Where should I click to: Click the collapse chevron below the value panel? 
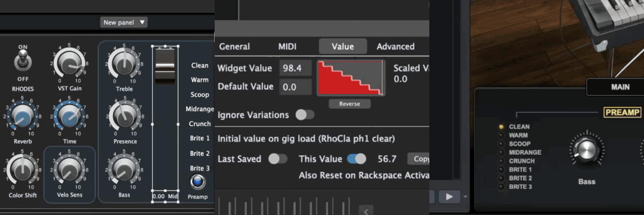click(366, 211)
